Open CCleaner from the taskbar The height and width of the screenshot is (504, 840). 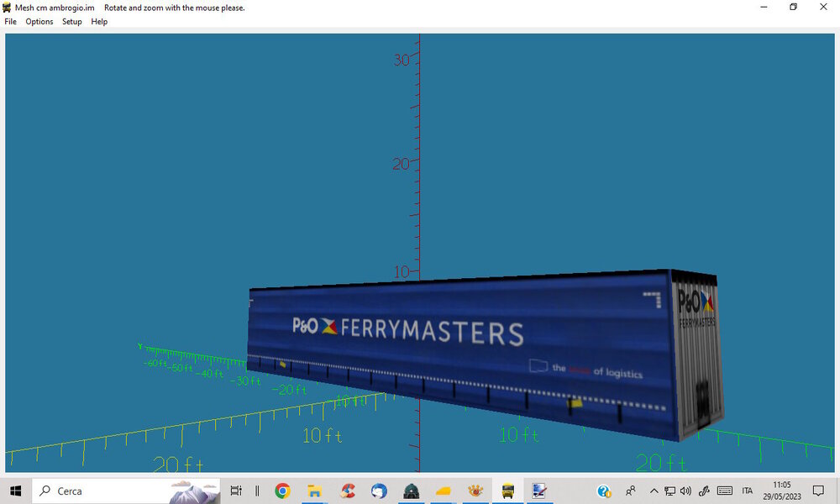(x=348, y=491)
